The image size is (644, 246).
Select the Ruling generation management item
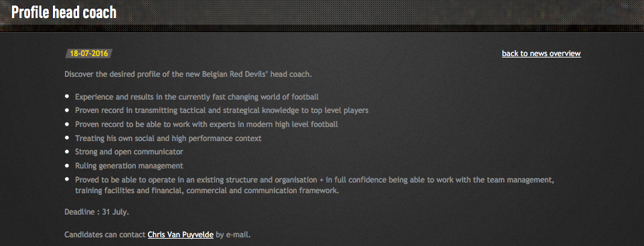(x=129, y=166)
